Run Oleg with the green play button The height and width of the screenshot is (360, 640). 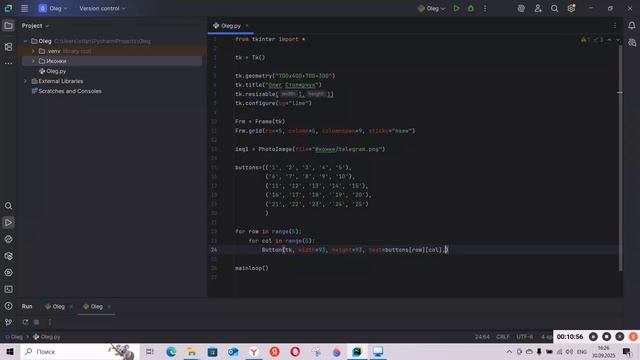(456, 8)
